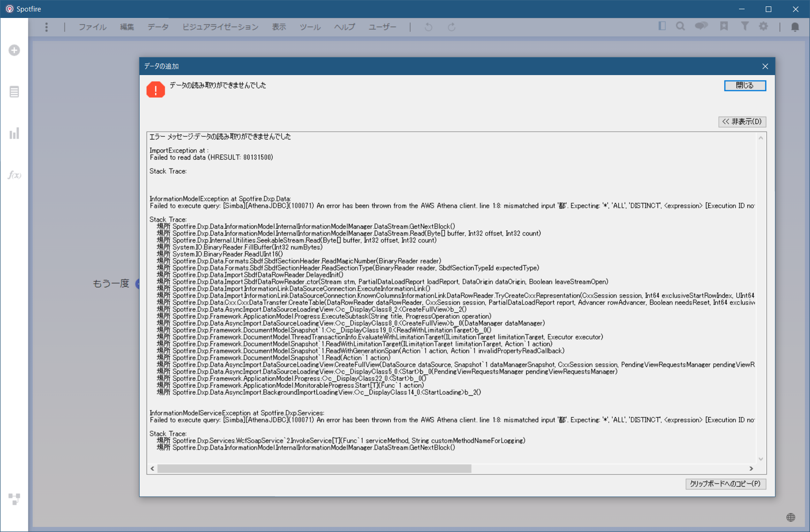This screenshot has width=810, height=532.
Task: Click horizontal scrollbar thumb in error details
Action: click(314, 468)
